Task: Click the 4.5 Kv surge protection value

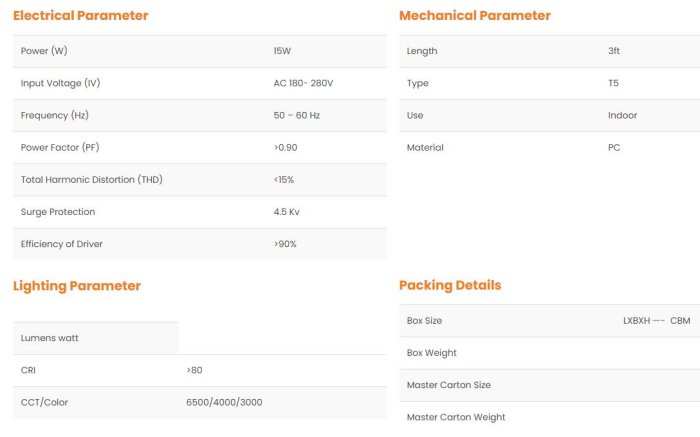Action: (287, 212)
